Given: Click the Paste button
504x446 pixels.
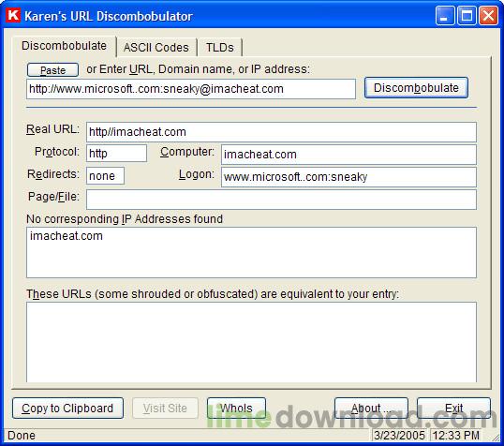Looking at the screenshot, I should (52, 69).
